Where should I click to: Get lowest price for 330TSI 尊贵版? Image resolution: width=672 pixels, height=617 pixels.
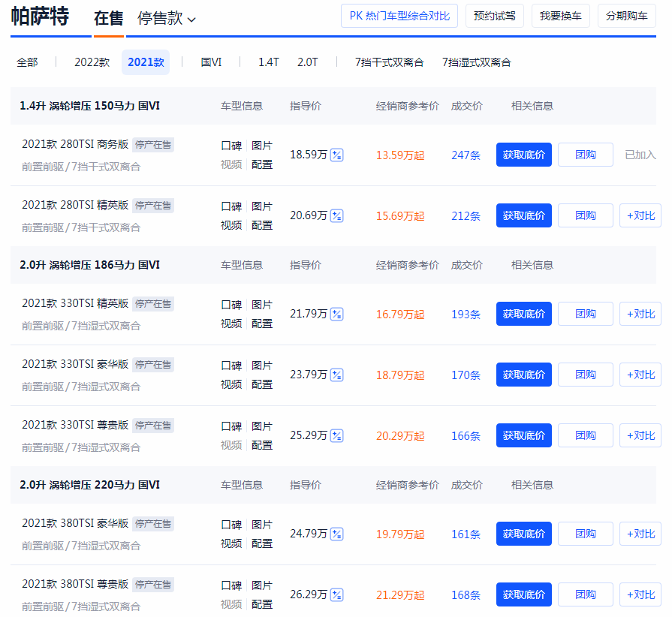(x=524, y=436)
